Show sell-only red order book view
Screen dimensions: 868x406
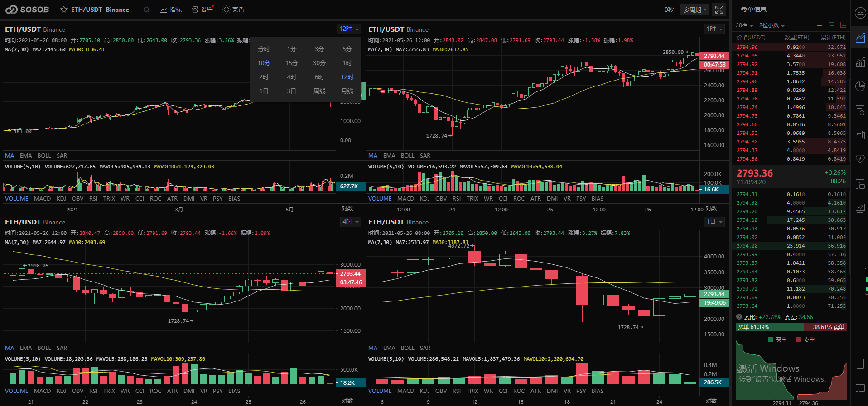pyautogui.click(x=843, y=25)
